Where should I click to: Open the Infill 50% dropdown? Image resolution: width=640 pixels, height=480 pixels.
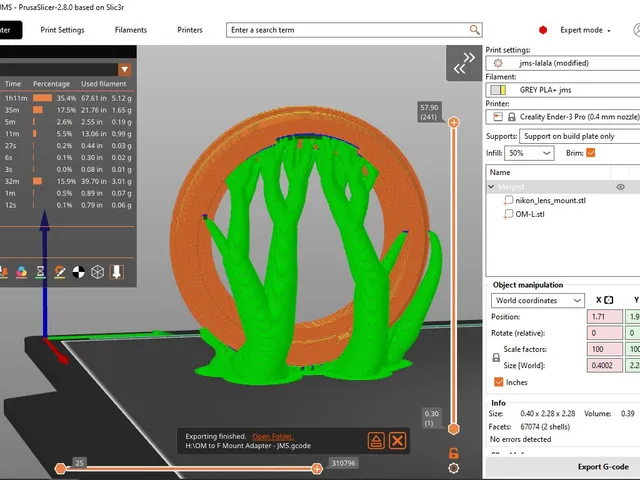coord(529,153)
